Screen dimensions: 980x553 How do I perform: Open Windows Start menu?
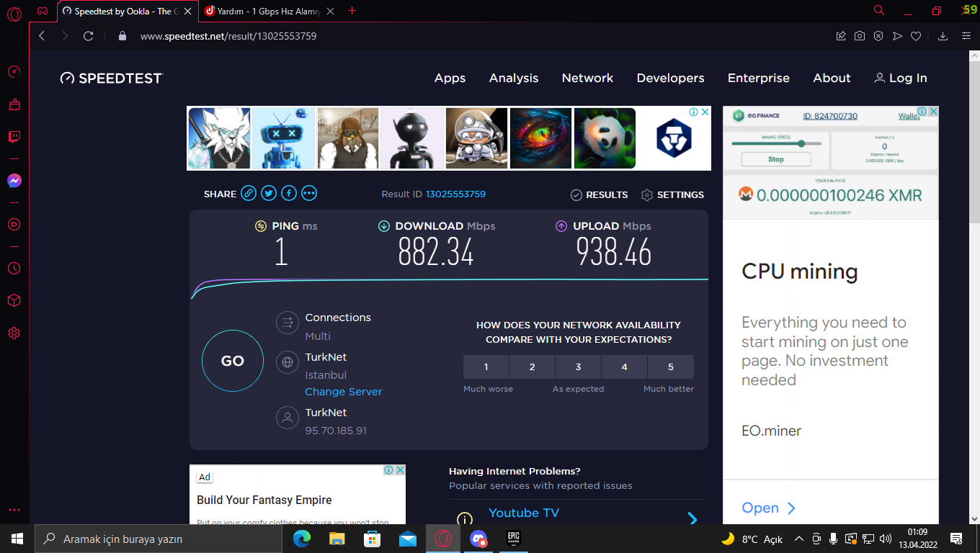[x=17, y=539]
